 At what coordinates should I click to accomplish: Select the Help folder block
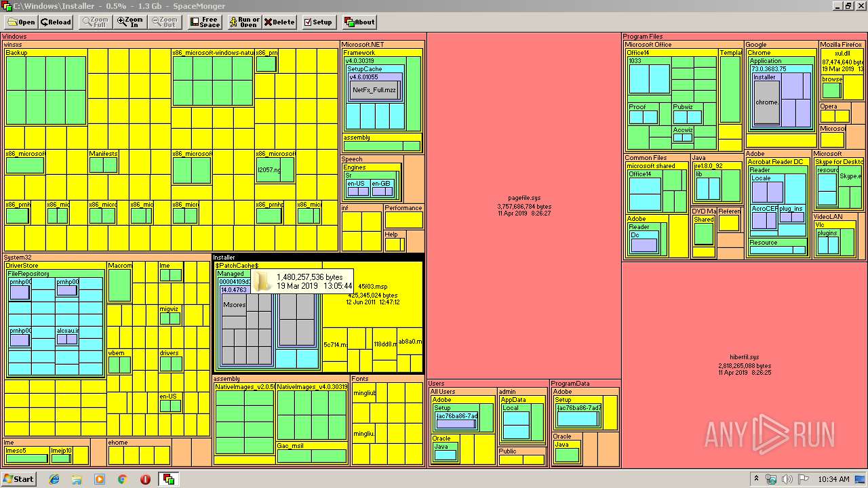pos(395,241)
